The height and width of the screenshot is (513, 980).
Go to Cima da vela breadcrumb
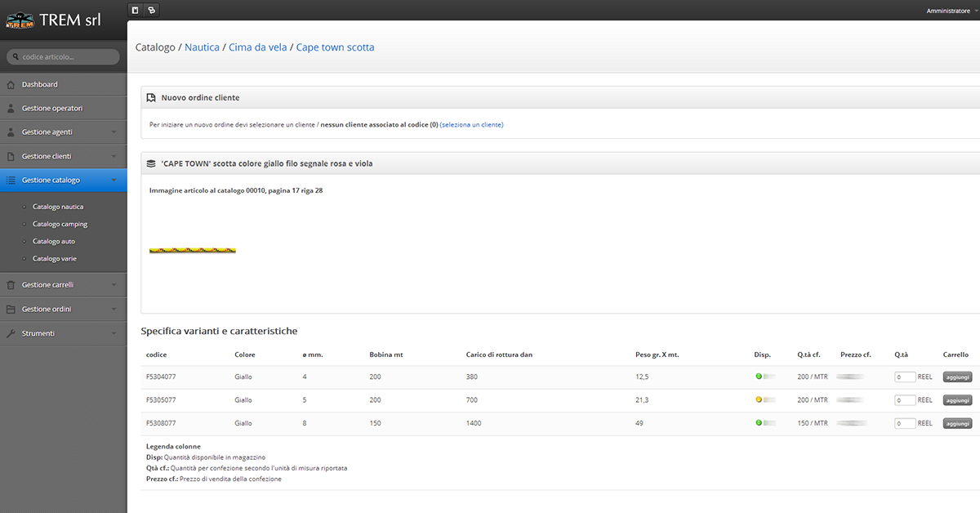click(x=257, y=47)
